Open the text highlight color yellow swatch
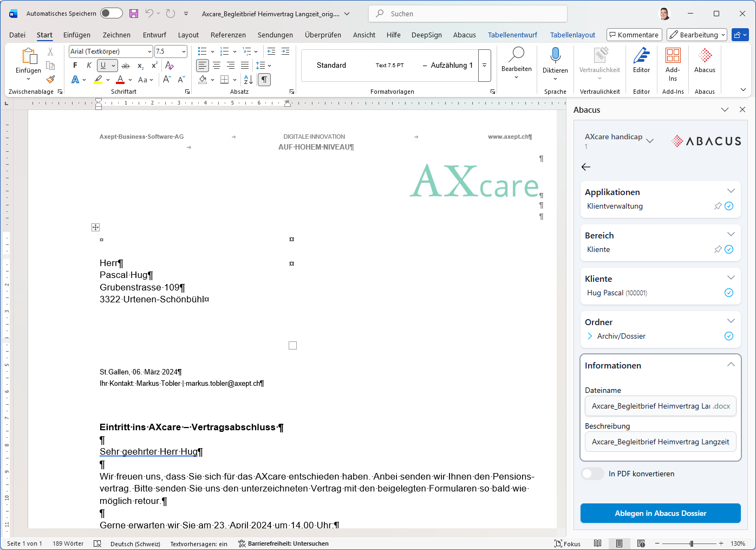The image size is (756, 550). [x=98, y=80]
